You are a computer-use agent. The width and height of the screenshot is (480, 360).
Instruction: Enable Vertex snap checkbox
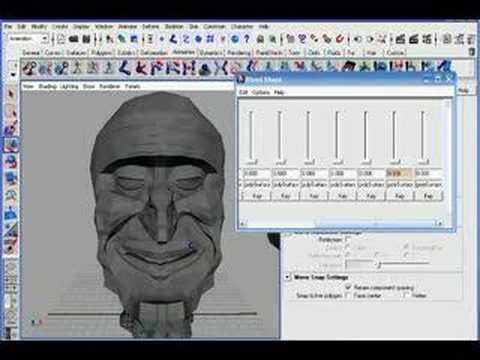coord(406,295)
